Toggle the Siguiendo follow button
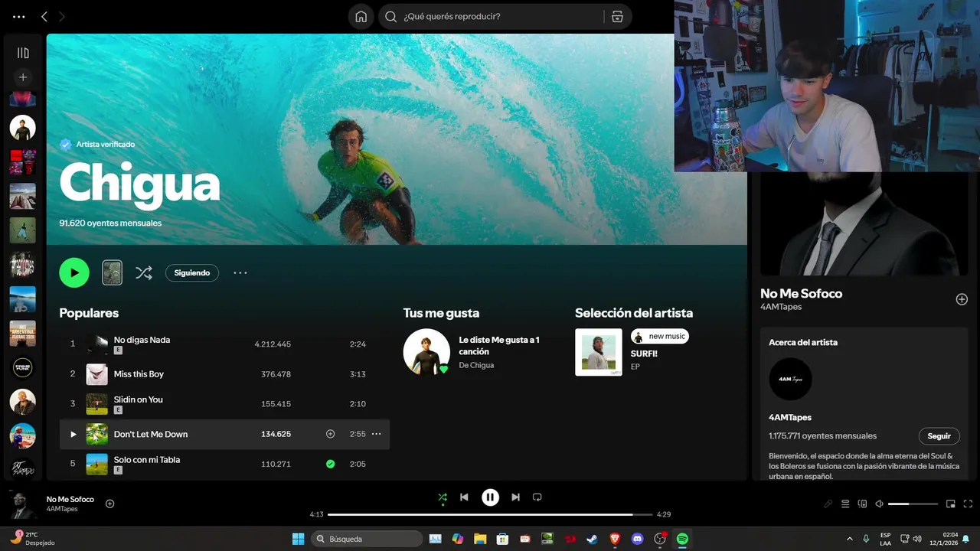The width and height of the screenshot is (980, 551). tap(192, 272)
